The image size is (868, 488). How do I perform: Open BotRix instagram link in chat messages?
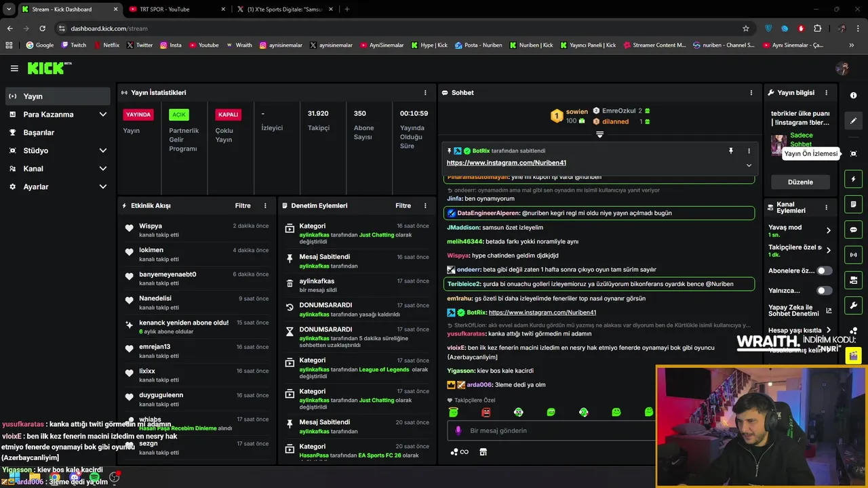coord(542,312)
